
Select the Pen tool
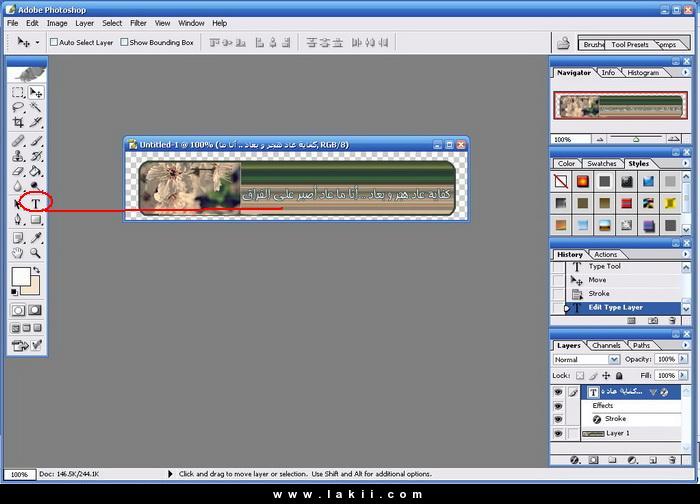(18, 219)
